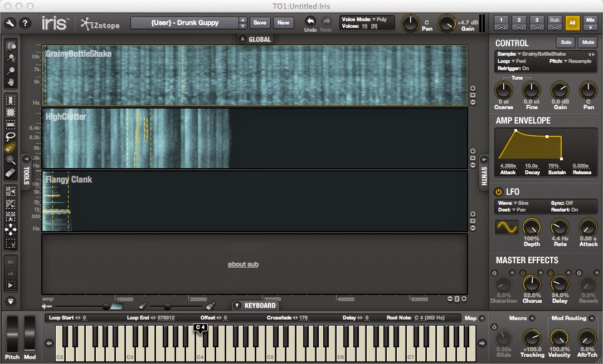The width and height of the screenshot is (603, 364).
Task: Select the Hand grab tool
Action: click(11, 82)
